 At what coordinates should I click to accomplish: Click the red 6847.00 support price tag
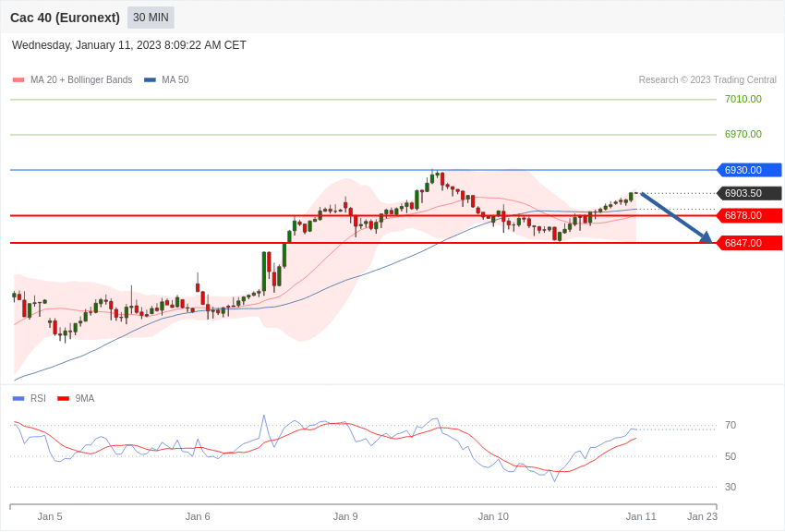coord(750,243)
